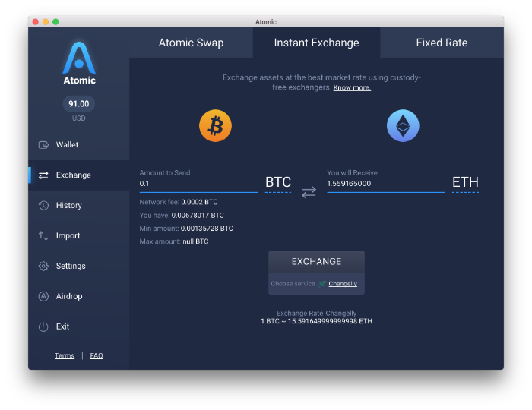Close the Atomic window with red button
The height and width of the screenshot is (410, 532).
pyautogui.click(x=35, y=22)
